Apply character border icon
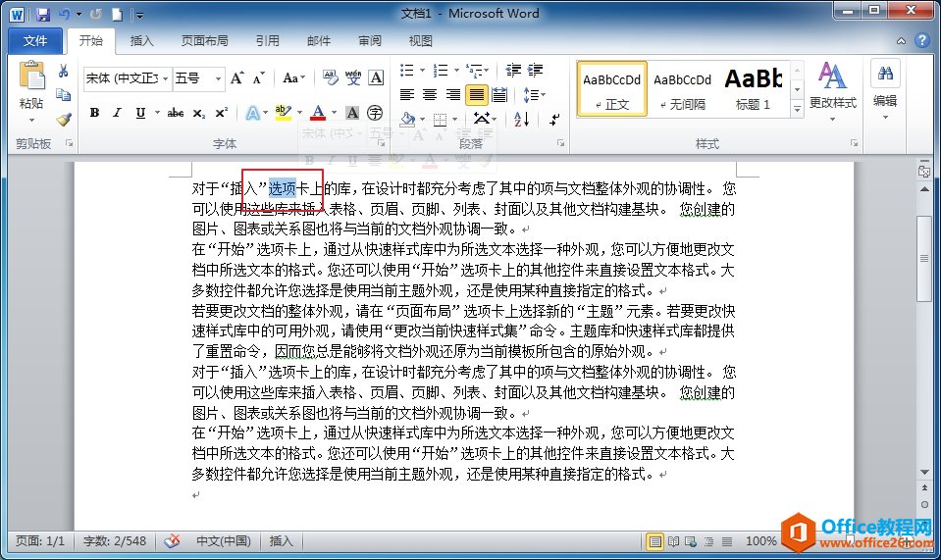Image resolution: width=941 pixels, height=560 pixels. point(376,77)
